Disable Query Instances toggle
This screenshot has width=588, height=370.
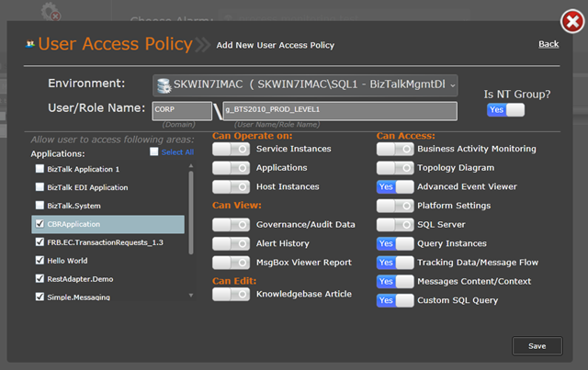click(395, 243)
